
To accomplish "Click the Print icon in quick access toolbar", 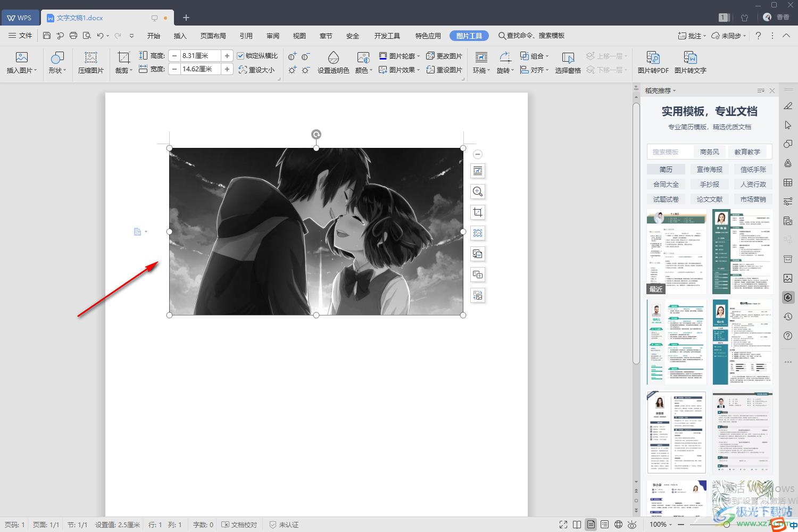I will coord(73,36).
